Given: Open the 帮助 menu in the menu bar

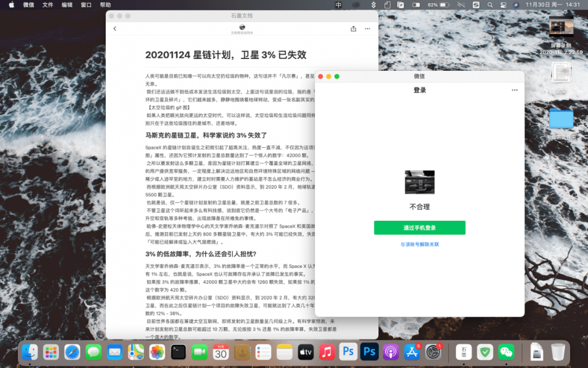Looking at the screenshot, I should (106, 4).
